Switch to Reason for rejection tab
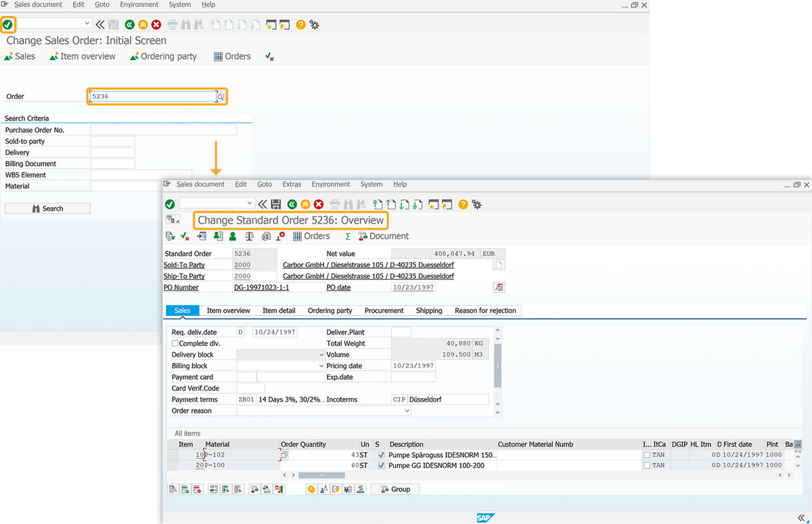Screen dimensions: 812x524 click(x=485, y=311)
